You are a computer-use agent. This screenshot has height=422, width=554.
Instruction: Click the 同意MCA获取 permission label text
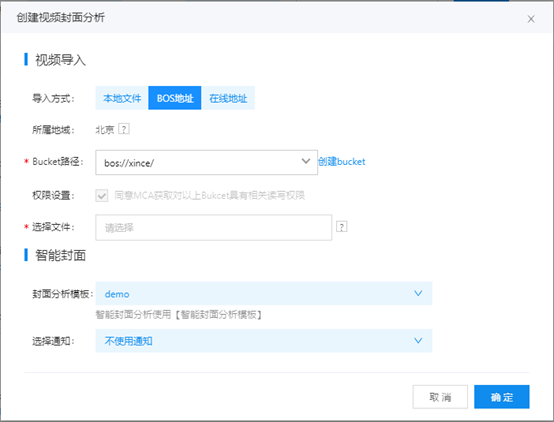[210, 195]
